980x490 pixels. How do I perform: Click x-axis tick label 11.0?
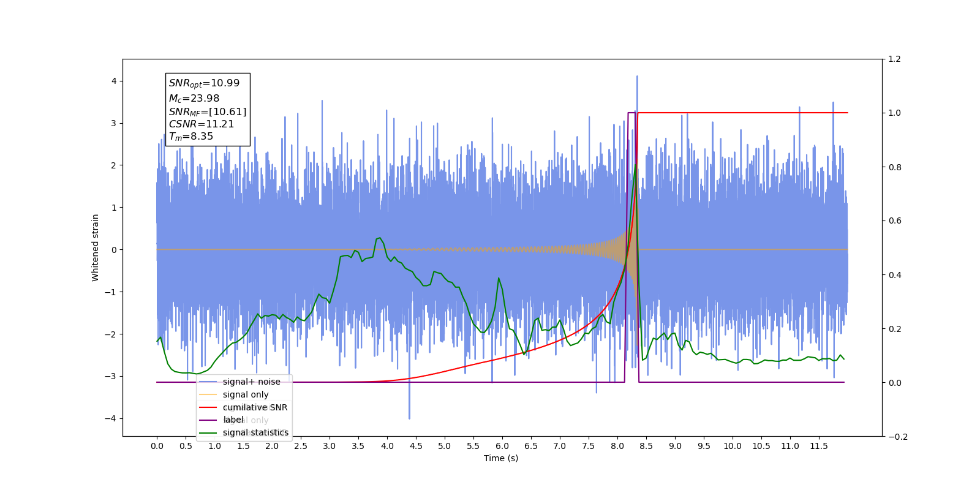point(790,446)
